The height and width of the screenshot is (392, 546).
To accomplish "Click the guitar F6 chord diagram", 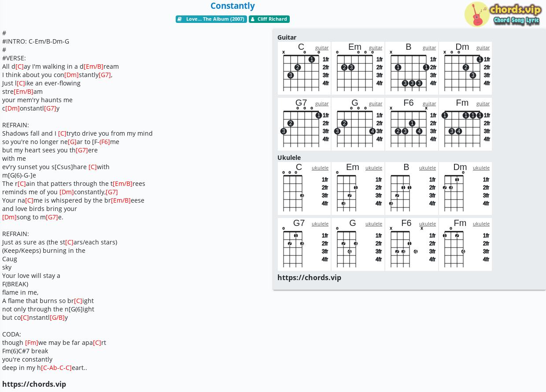I will tap(412, 124).
